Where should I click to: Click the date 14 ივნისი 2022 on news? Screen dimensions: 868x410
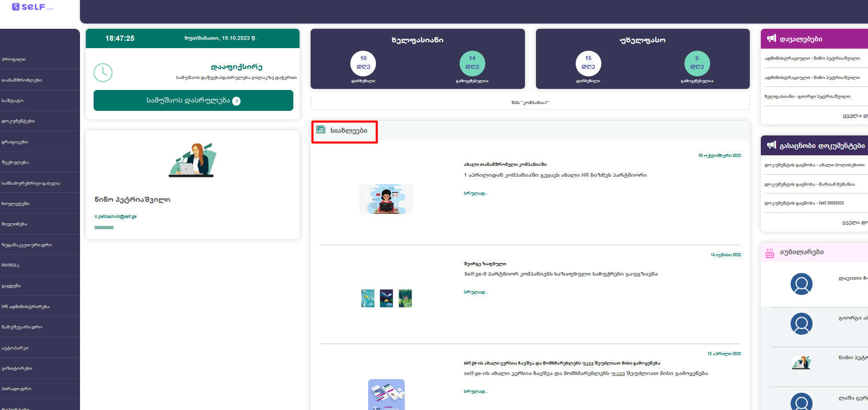726,255
